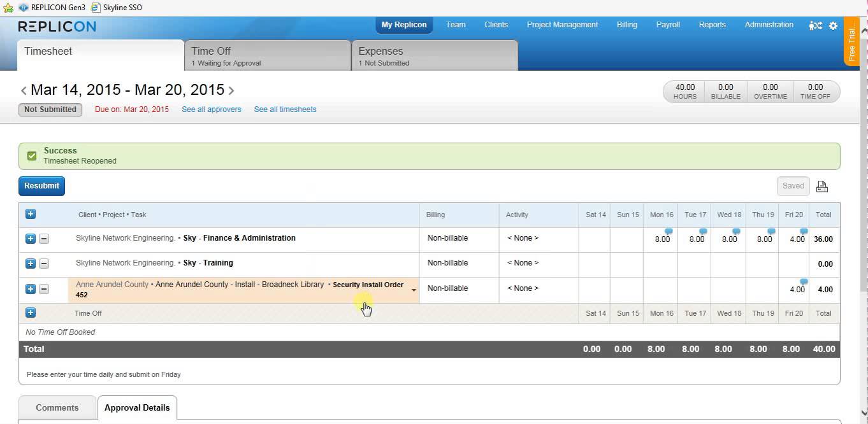Open the Comments tab
The width and height of the screenshot is (868, 424).
[x=57, y=408]
